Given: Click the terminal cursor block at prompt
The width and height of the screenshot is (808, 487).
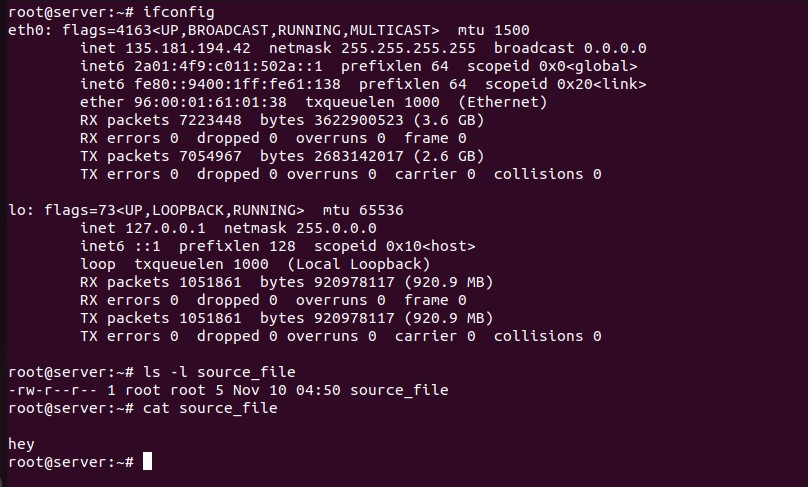Looking at the screenshot, I should [x=147, y=461].
